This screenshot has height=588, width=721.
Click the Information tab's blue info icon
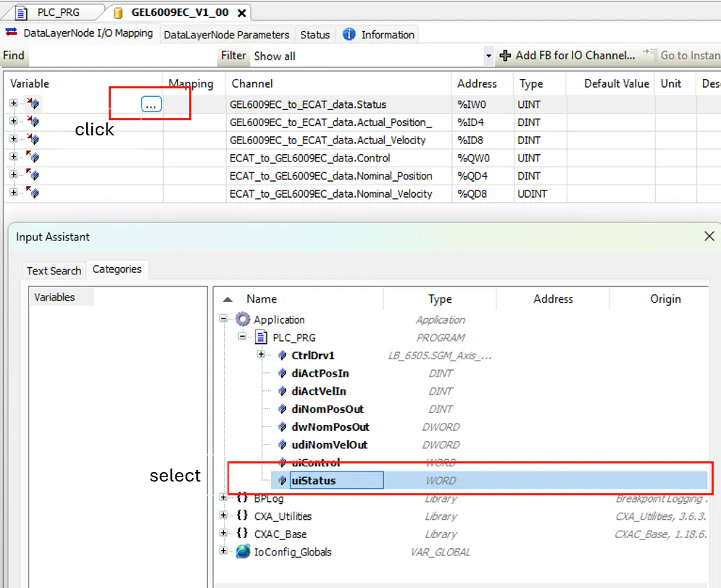349,34
